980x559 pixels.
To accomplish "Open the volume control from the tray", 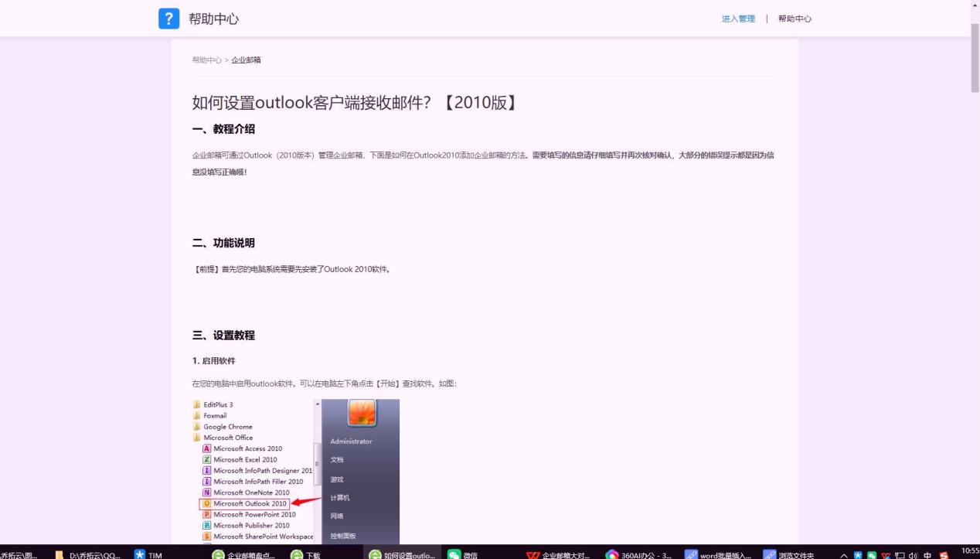I will coord(914,554).
